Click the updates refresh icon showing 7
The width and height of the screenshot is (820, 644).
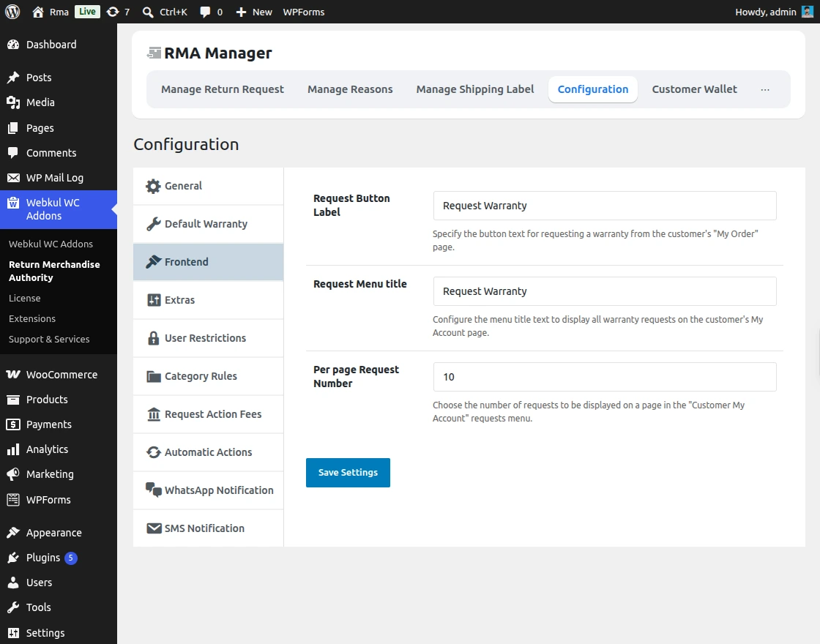click(113, 12)
